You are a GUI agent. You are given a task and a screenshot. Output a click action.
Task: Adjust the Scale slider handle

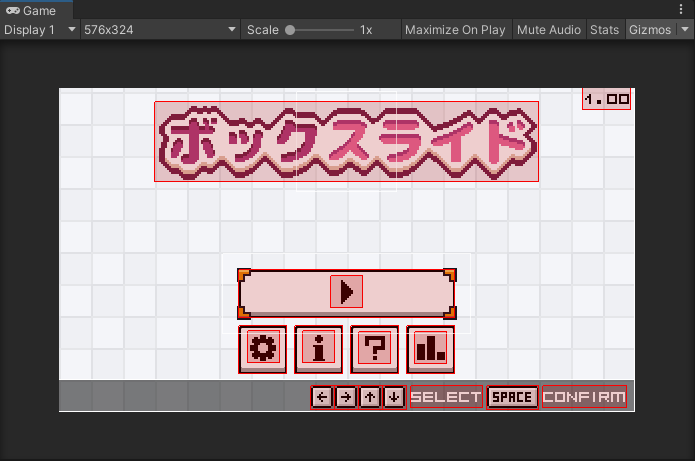tap(290, 30)
